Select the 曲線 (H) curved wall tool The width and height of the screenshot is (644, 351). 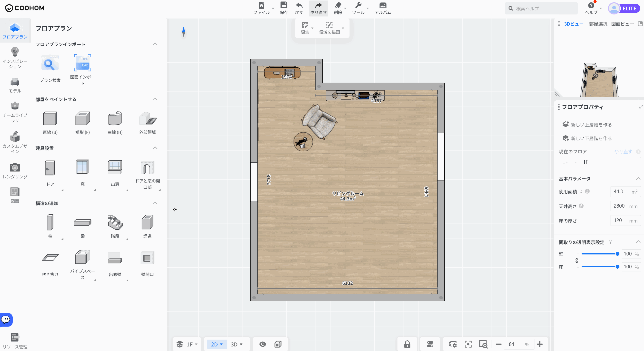115,118
